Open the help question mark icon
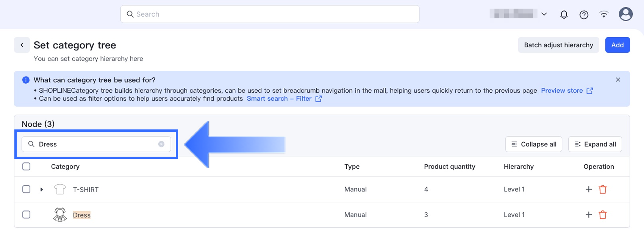The image size is (644, 246). pos(584,14)
